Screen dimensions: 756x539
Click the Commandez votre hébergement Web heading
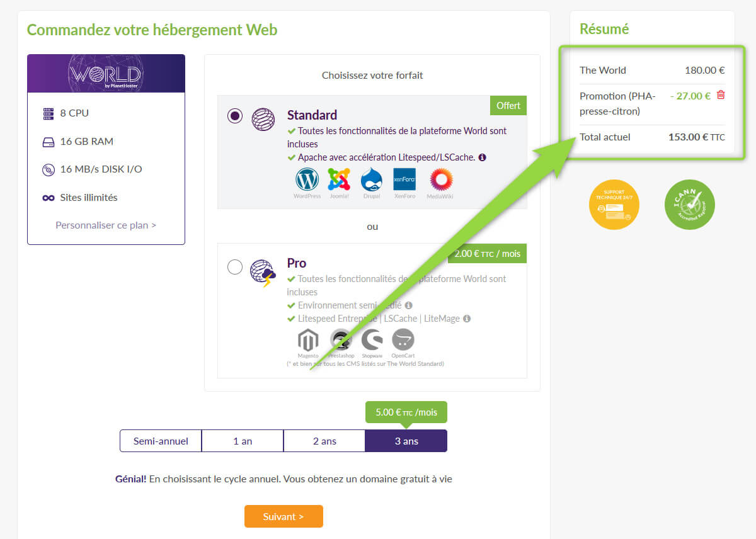[152, 30]
